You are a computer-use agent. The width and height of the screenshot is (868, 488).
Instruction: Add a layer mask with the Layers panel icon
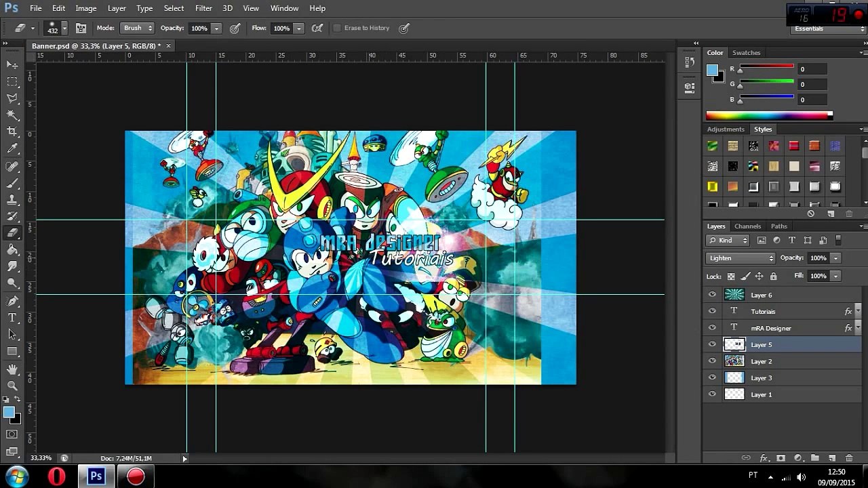781,458
